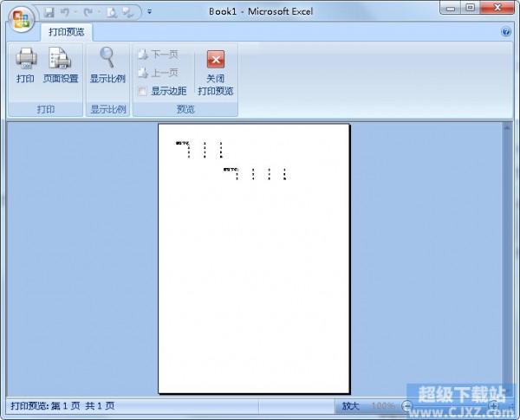Click the zoom in plus button
Viewport: 520px width, 420px height.
(x=494, y=405)
